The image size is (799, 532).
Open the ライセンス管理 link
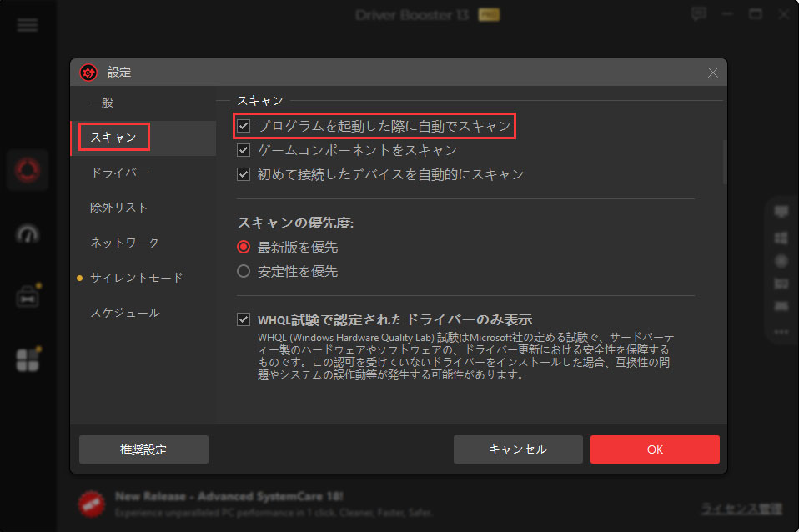pyautogui.click(x=742, y=509)
